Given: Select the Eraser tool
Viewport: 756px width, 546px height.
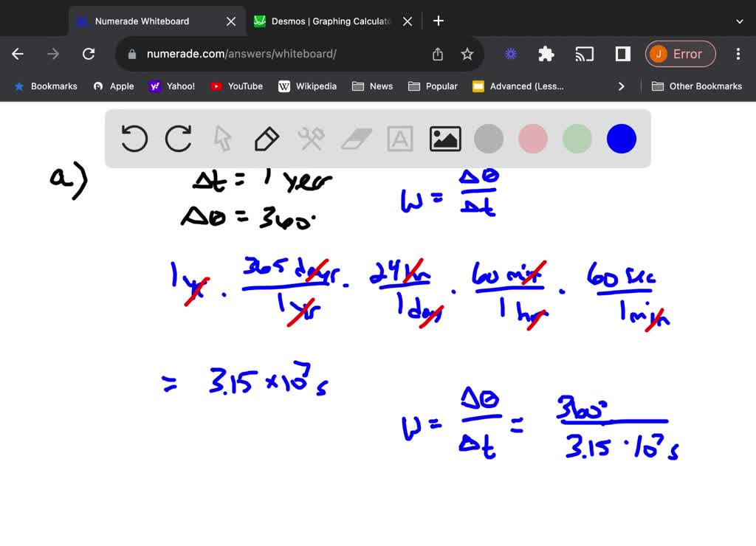Looking at the screenshot, I should [x=355, y=138].
